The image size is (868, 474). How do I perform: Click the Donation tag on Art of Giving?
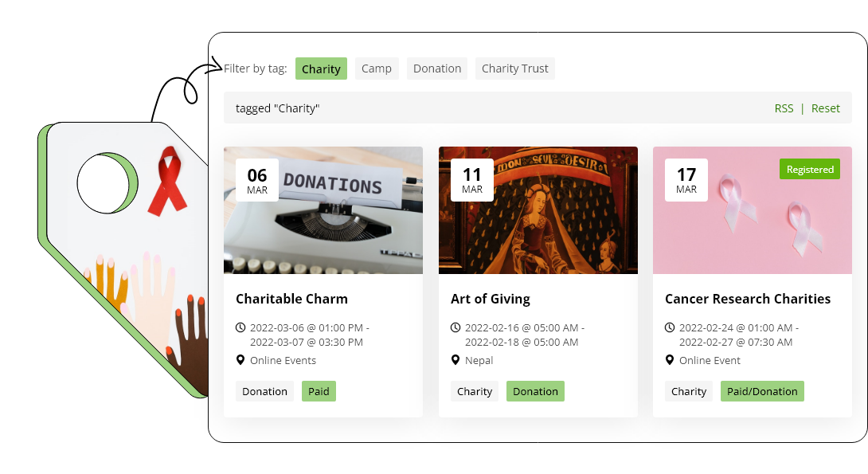pos(535,391)
